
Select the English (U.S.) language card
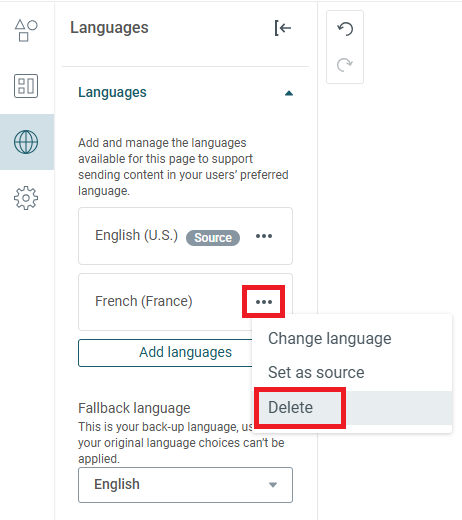(x=185, y=236)
